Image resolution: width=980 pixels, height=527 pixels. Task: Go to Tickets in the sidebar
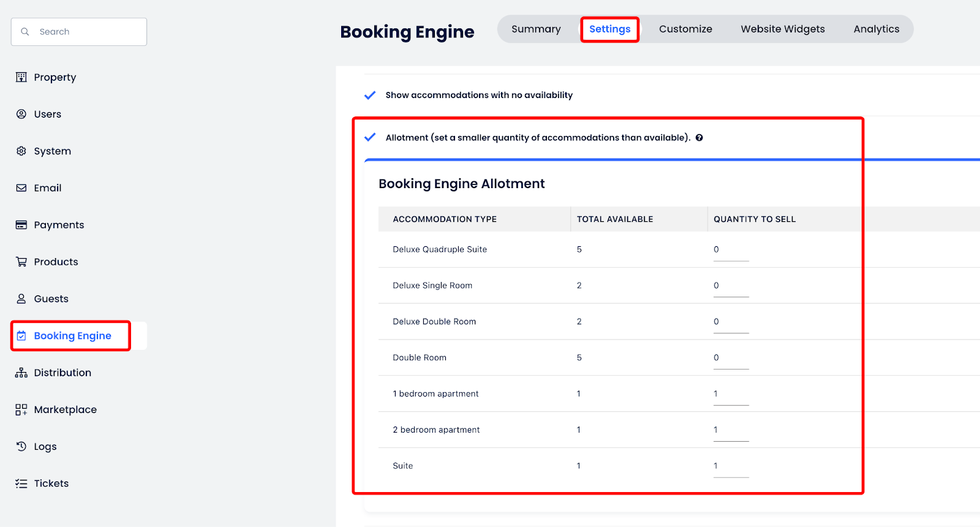click(51, 483)
